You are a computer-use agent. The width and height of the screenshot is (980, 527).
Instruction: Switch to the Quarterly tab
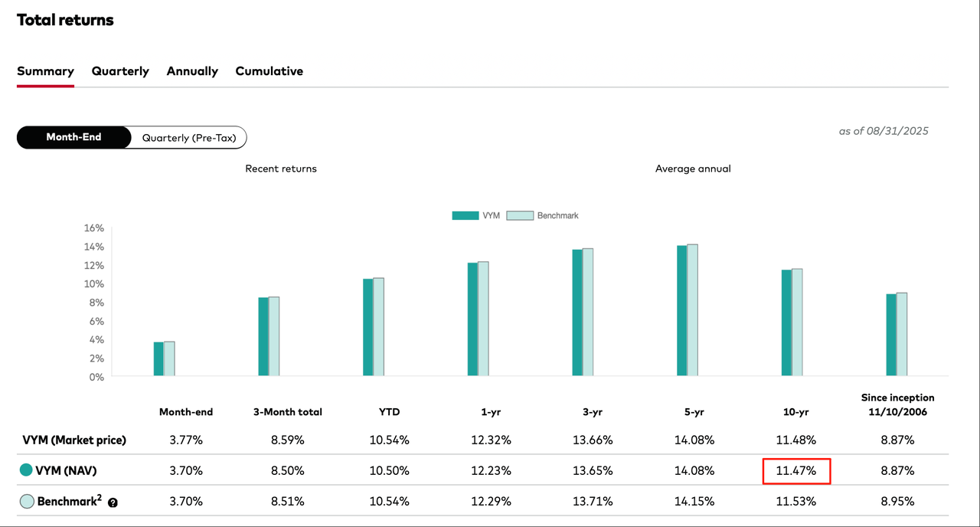tap(120, 71)
